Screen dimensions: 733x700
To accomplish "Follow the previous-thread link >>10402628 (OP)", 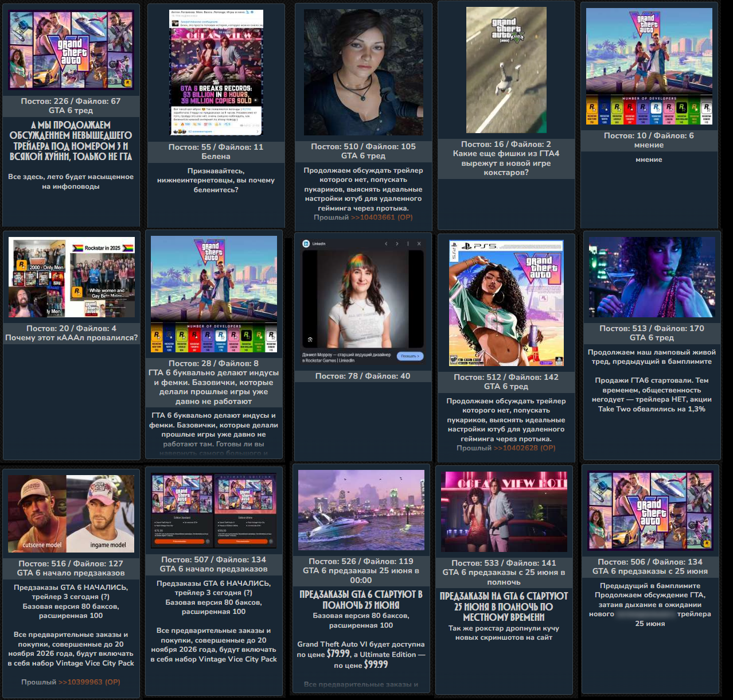I will tap(524, 448).
